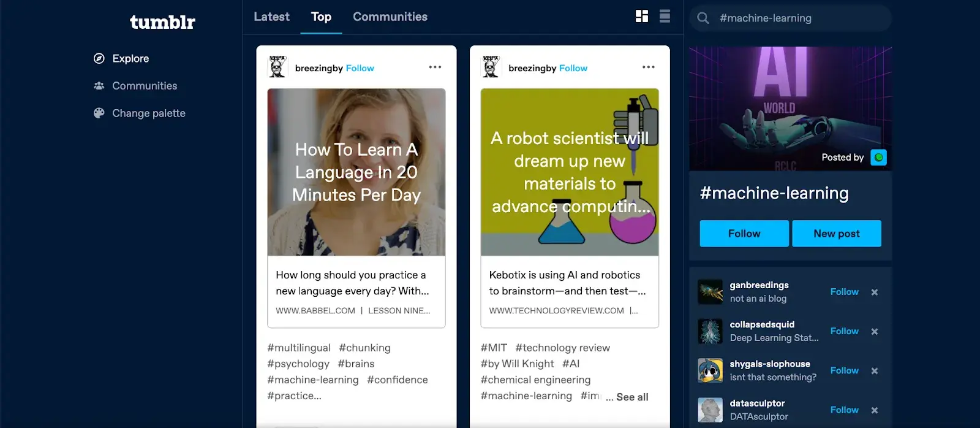The height and width of the screenshot is (428, 980).
Task: Click the Communities people icon in sidebar
Action: [99, 86]
